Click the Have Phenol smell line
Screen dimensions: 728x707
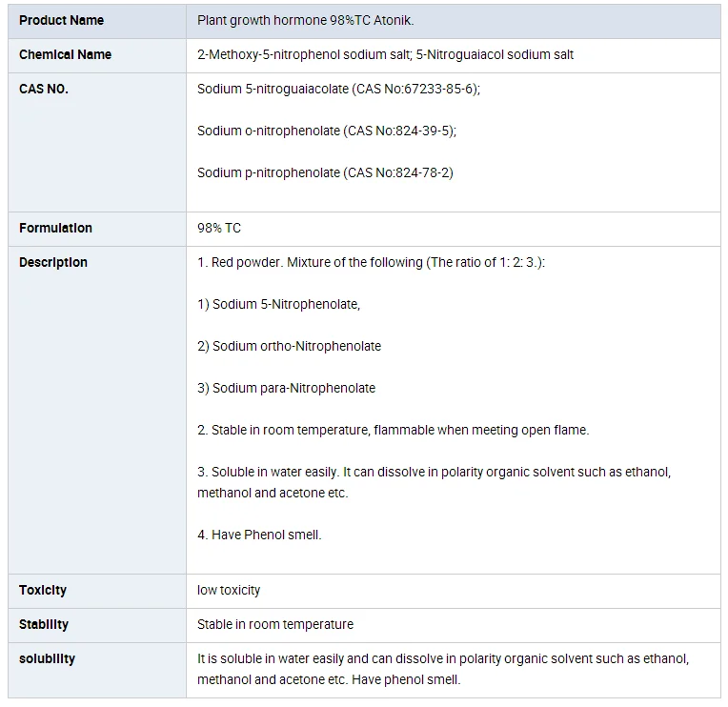(x=259, y=535)
